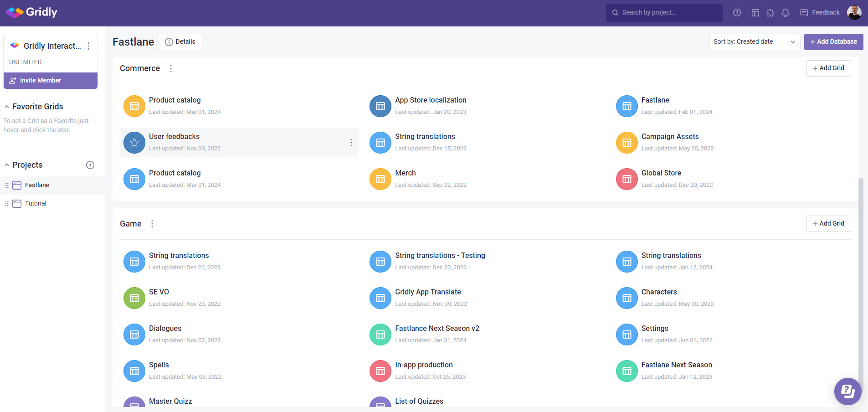Viewport: 868px width, 412px height.
Task: Open the User feedbacks options menu
Action: pyautogui.click(x=351, y=143)
